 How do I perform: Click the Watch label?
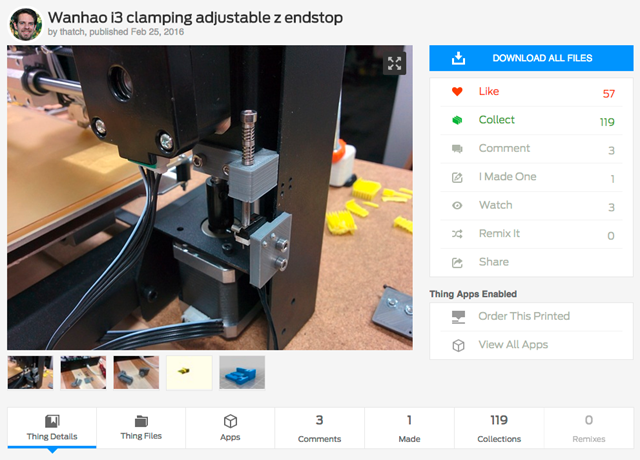pos(496,205)
